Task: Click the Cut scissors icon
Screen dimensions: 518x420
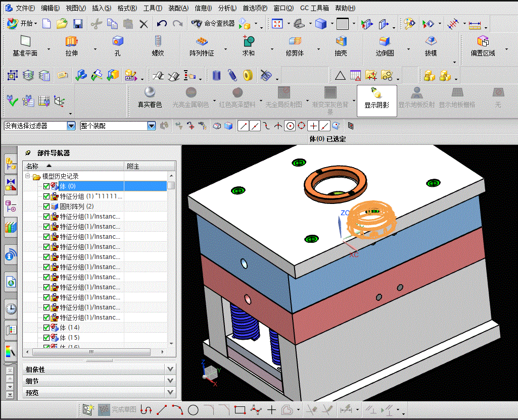Action: point(96,24)
